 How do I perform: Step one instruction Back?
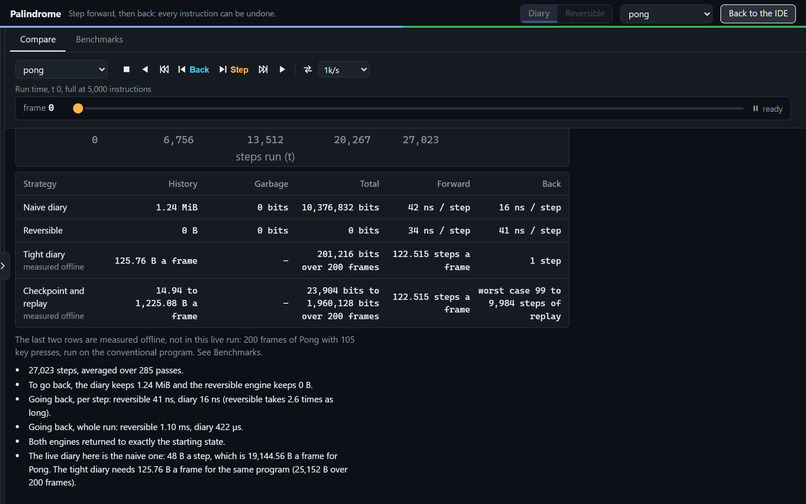tap(193, 69)
